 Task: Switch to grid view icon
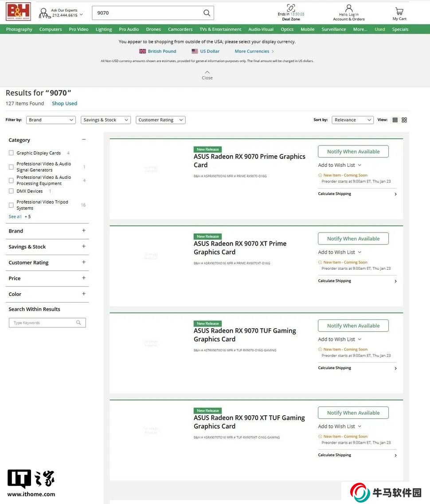coord(404,120)
